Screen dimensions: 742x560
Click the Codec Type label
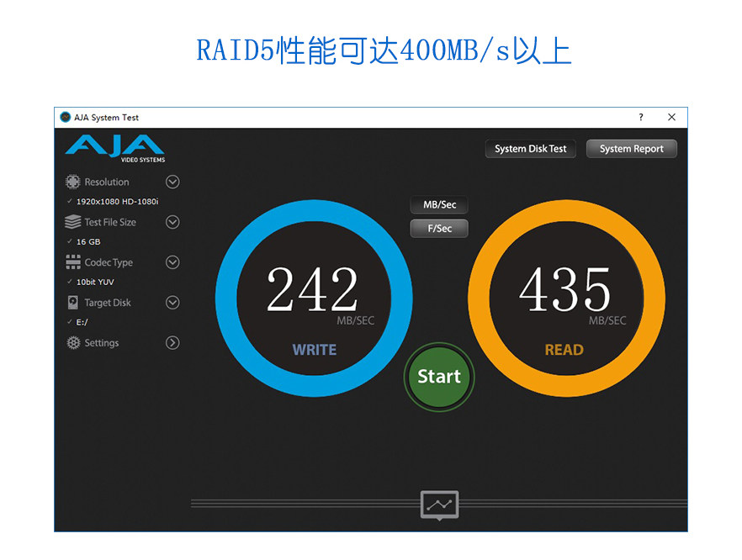point(109,262)
